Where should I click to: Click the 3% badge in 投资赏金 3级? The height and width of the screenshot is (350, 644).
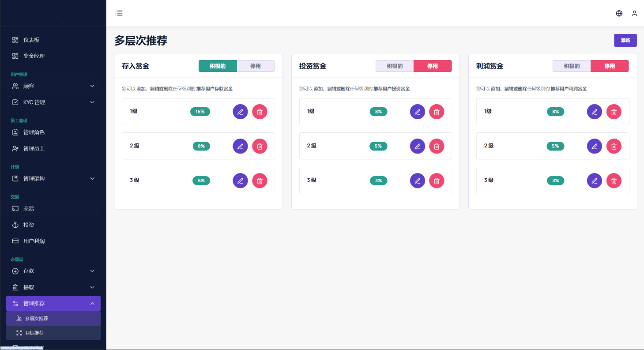pos(378,181)
